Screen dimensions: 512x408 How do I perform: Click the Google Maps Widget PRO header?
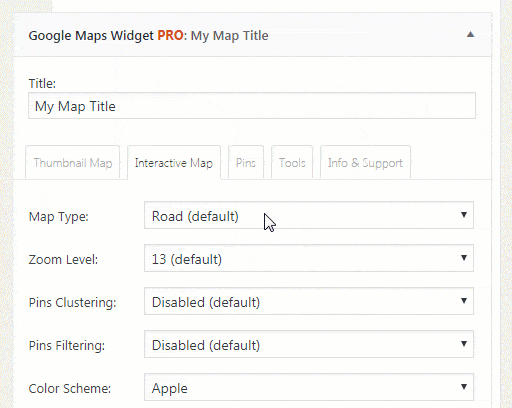tap(148, 35)
